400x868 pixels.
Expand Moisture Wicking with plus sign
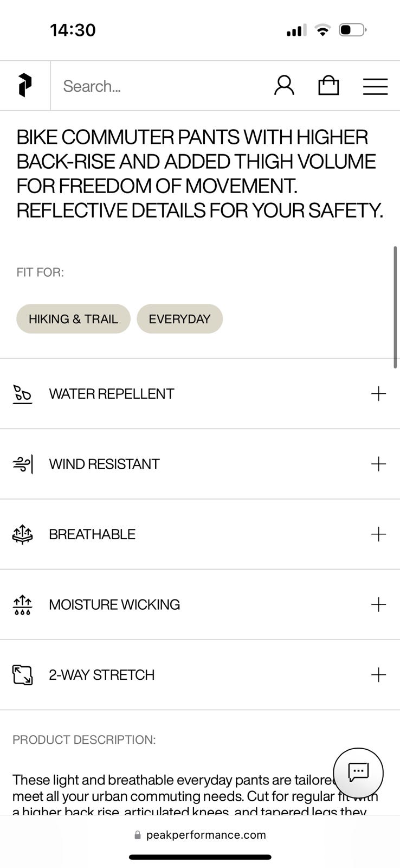pos(378,604)
